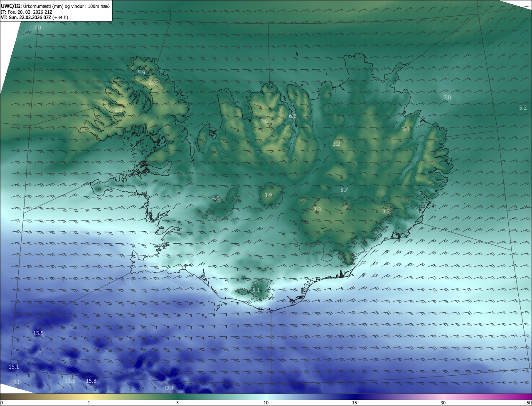This screenshot has width=532, height=406.
Task: Click the colour scale tick label 0
Action: point(2,403)
